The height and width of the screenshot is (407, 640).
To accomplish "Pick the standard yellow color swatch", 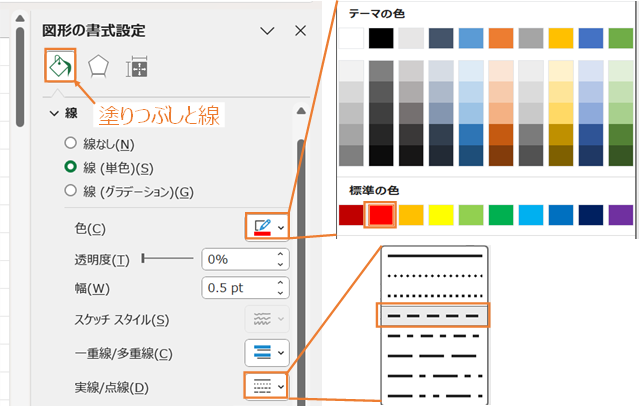I will pos(441,215).
